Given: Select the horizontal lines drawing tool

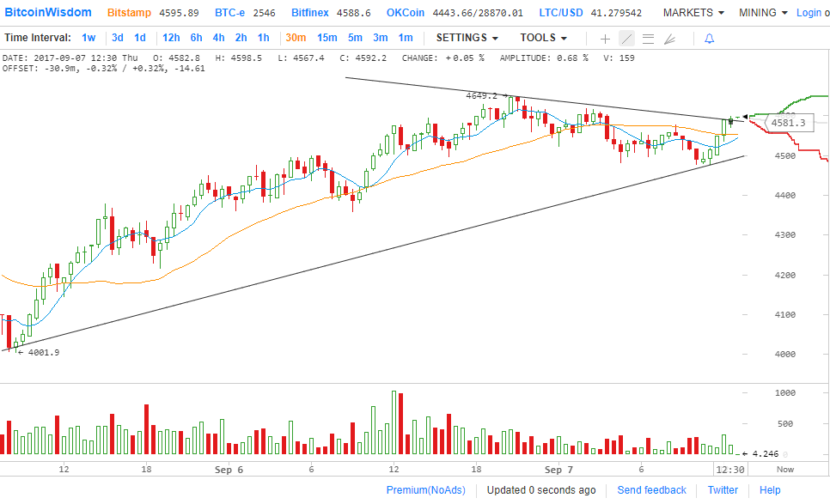Looking at the screenshot, I should coord(648,39).
